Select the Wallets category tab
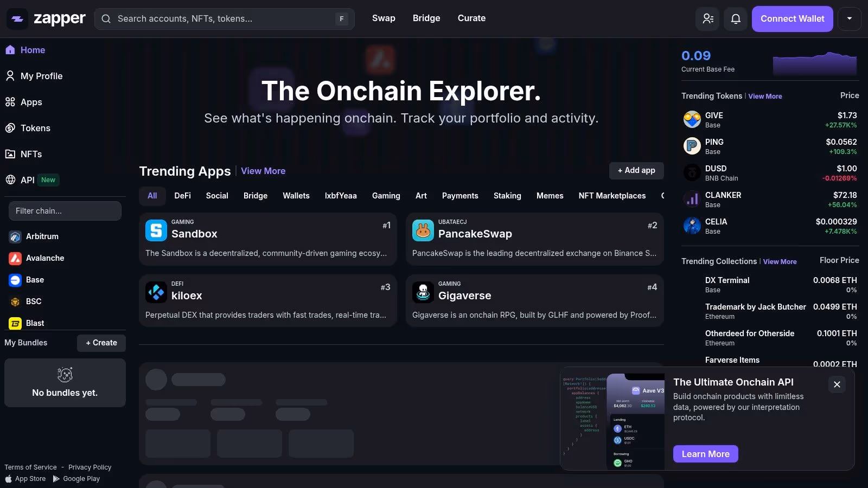 tap(296, 196)
